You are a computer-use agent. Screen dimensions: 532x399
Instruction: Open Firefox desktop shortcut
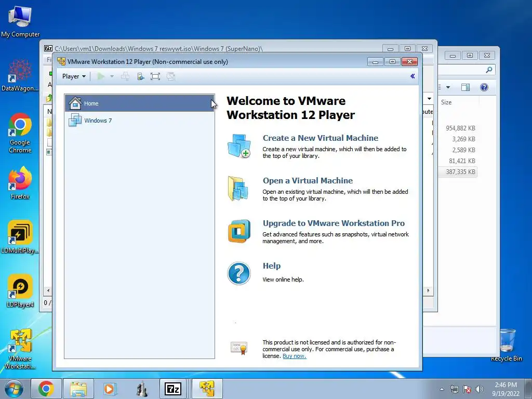tap(20, 183)
